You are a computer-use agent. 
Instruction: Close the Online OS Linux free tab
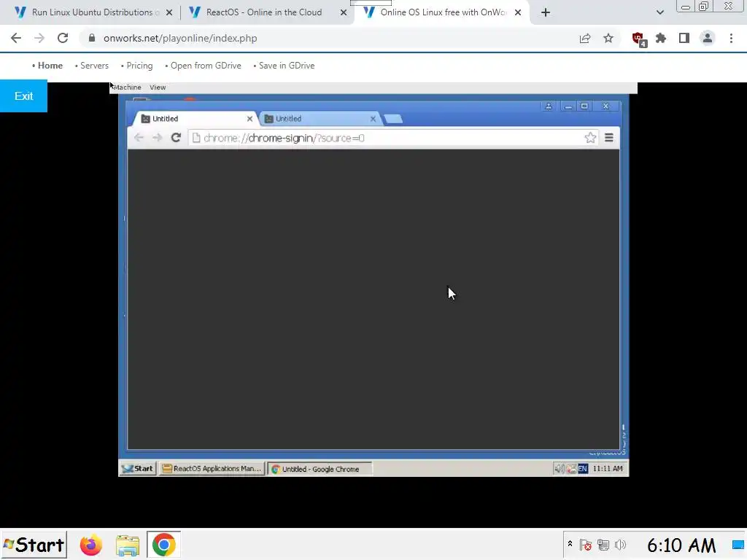coord(518,12)
